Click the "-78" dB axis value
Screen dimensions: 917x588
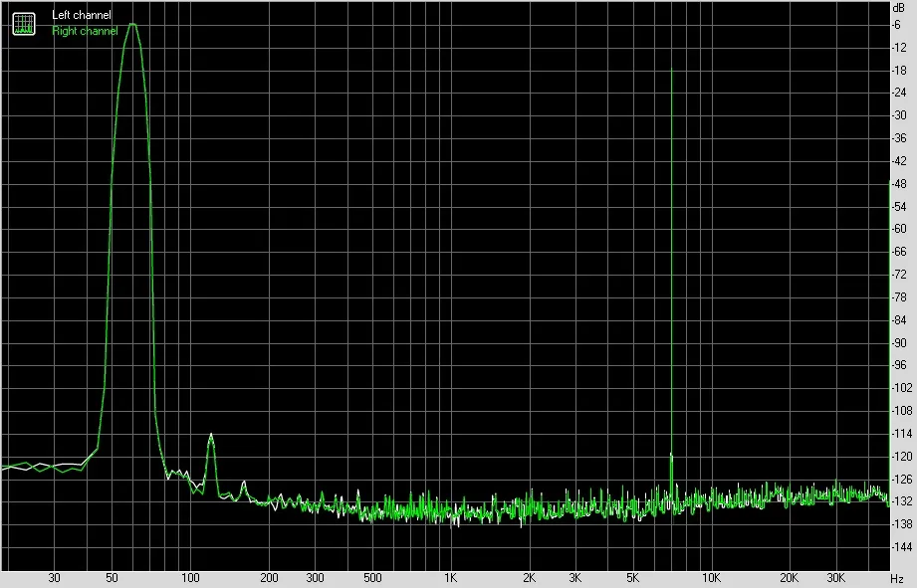898,296
